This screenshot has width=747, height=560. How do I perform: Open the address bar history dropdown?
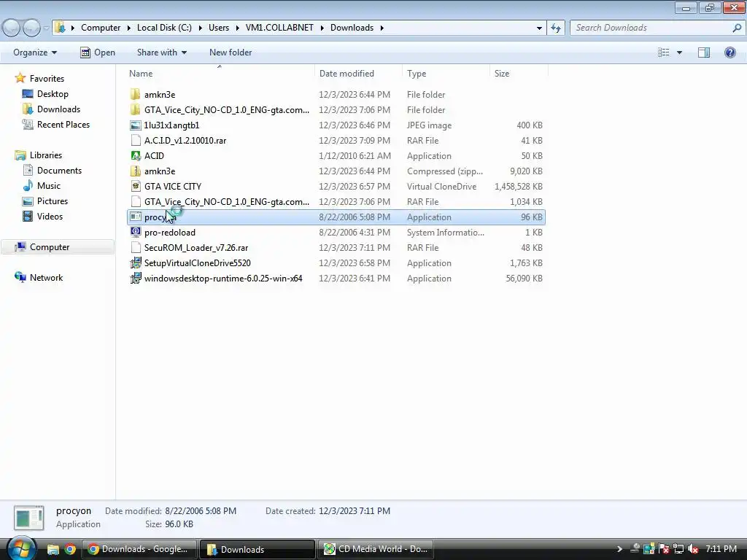(539, 28)
